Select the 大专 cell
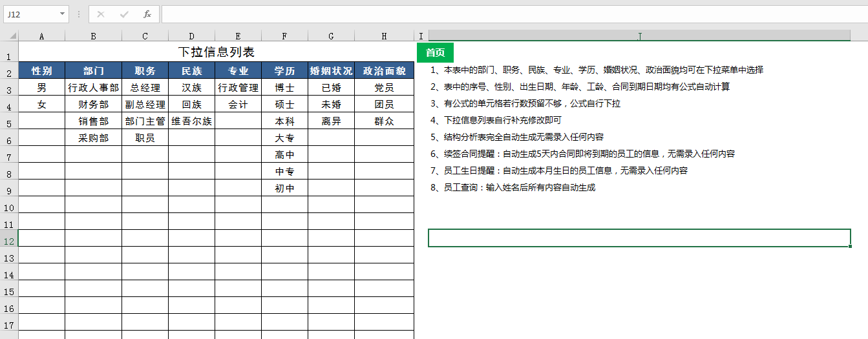Image resolution: width=868 pixels, height=339 pixels. click(285, 138)
